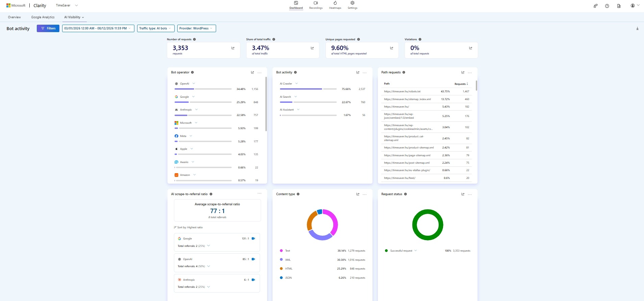Open the Heatmaps flame icon
The width and height of the screenshot is (644, 301).
[x=335, y=3]
